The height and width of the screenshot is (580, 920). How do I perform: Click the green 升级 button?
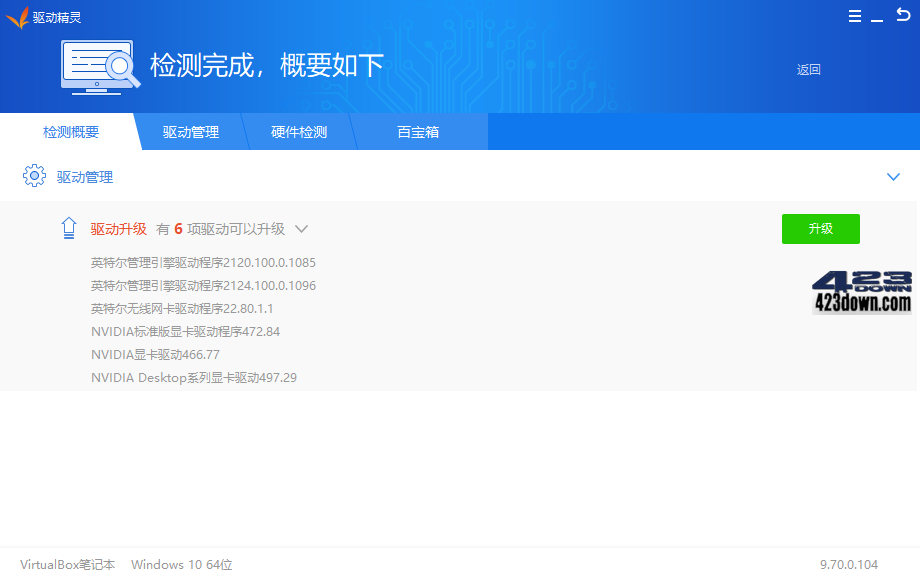pos(820,228)
